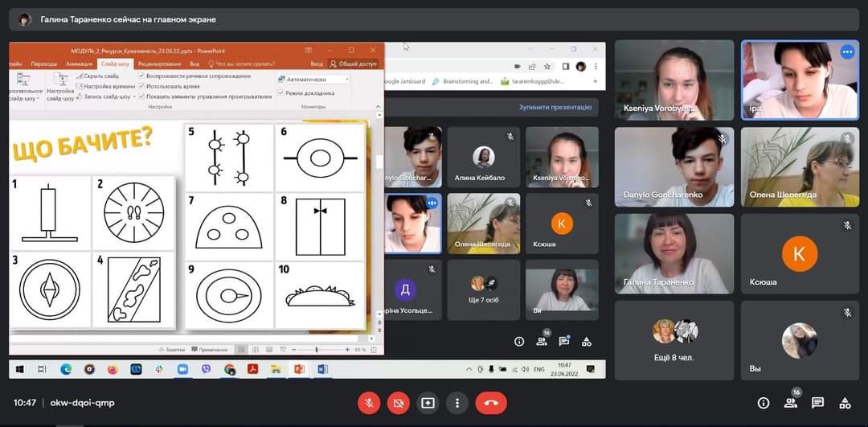
Task: Click ENG language indicator in shared taskbar
Action: [539, 369]
